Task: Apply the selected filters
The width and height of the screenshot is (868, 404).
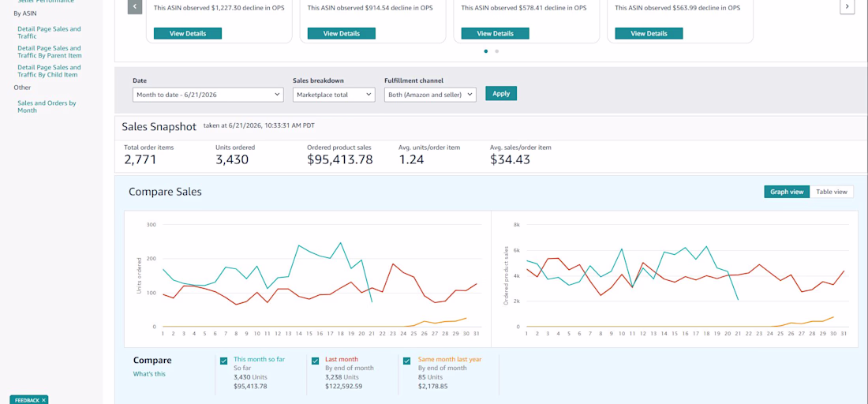Action: tap(501, 94)
